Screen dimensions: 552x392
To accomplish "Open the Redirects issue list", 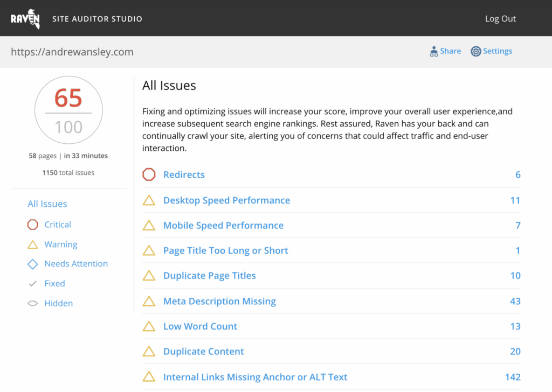I will click(x=184, y=174).
